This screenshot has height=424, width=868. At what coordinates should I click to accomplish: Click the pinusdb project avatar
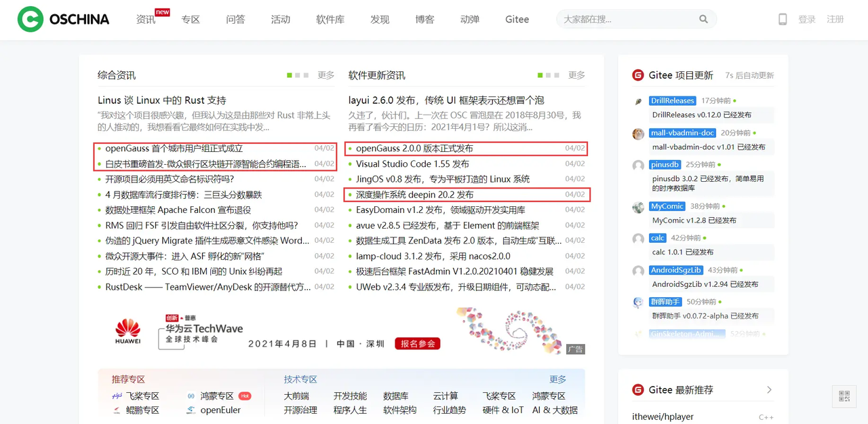pyautogui.click(x=638, y=166)
